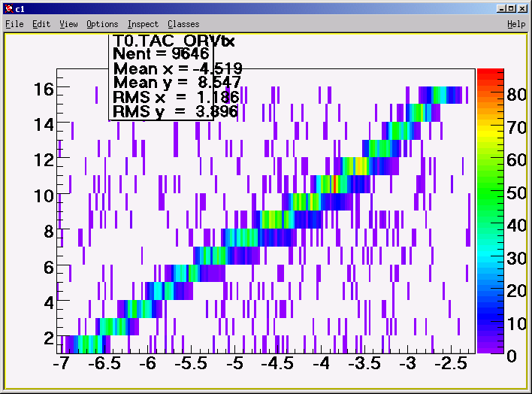Click the 'Mean y = 8.547' stats entry
Viewport: 532px width, 394px height.
pyautogui.click(x=177, y=83)
